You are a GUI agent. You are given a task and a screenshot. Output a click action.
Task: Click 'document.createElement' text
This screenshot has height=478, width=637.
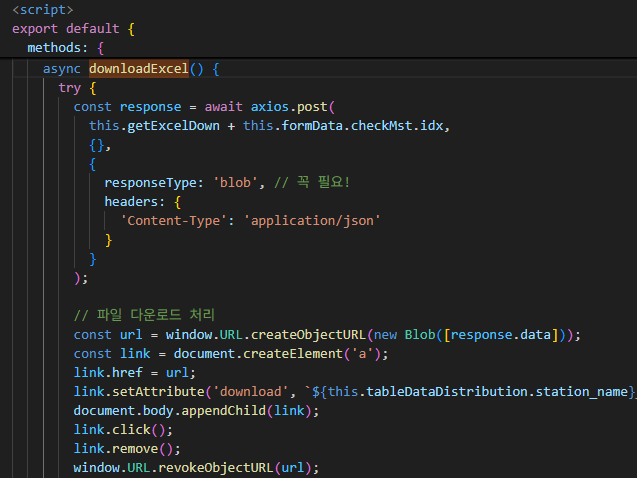click(x=258, y=354)
